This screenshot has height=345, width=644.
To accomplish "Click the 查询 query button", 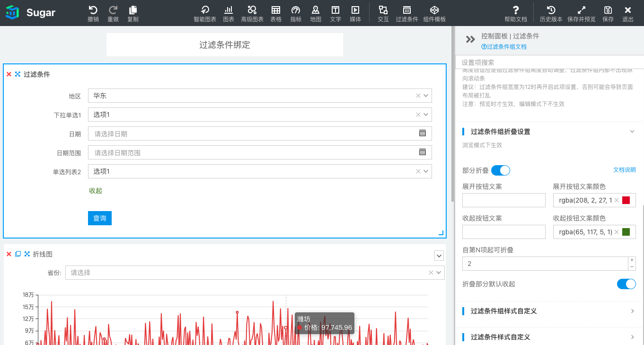I will pos(100,218).
